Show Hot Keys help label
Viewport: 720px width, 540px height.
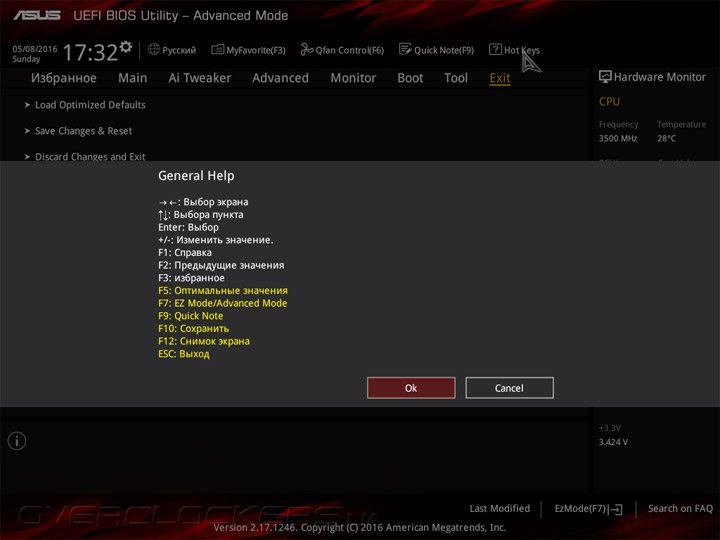tap(522, 50)
